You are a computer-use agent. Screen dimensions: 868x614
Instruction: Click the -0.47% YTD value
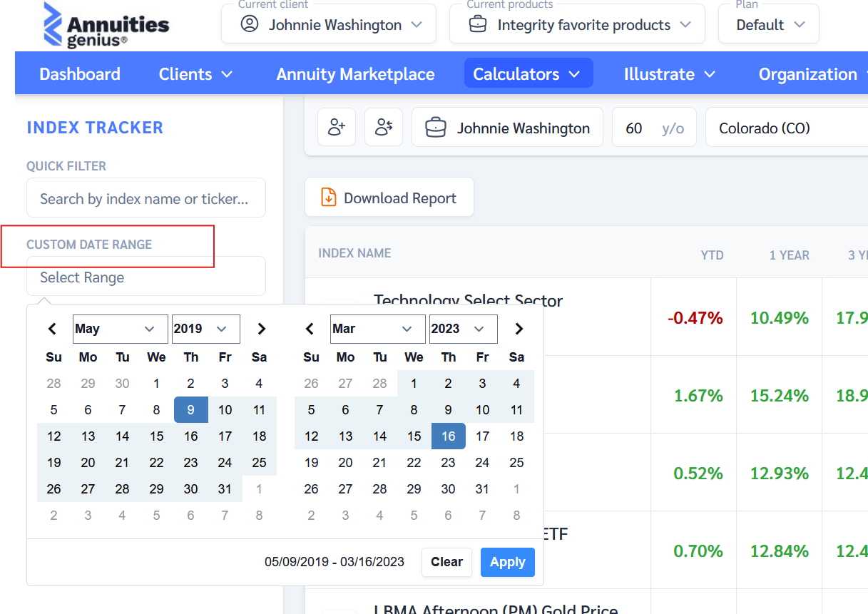pyautogui.click(x=695, y=318)
